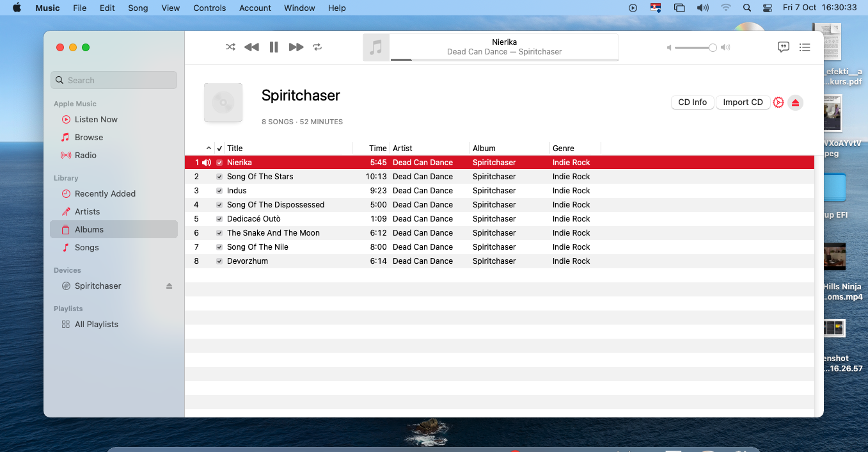868x452 pixels.
Task: Uncheck The Snake And The Moon checkbox
Action: point(219,233)
